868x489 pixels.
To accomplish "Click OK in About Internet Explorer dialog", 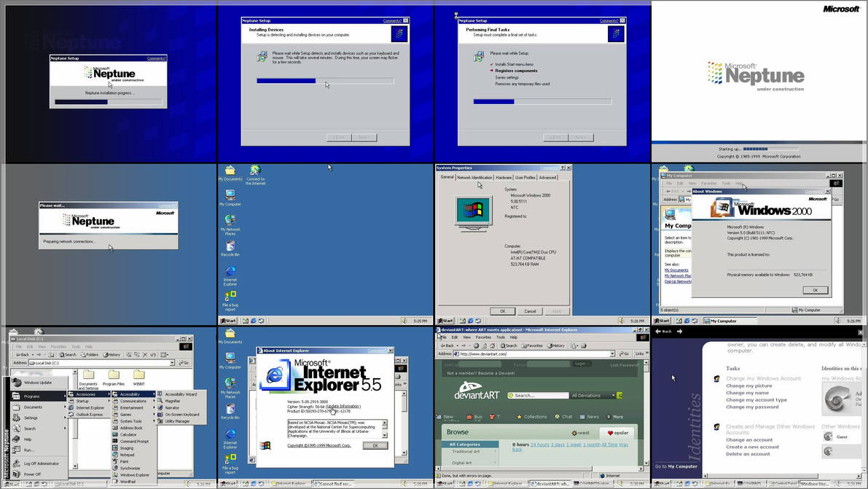I will coord(375,445).
